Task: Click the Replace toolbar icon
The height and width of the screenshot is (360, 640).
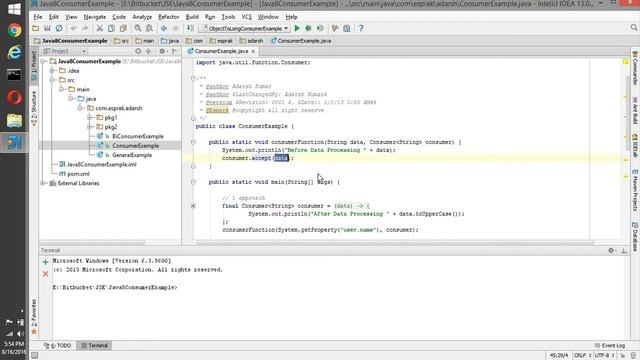Action: [149, 29]
